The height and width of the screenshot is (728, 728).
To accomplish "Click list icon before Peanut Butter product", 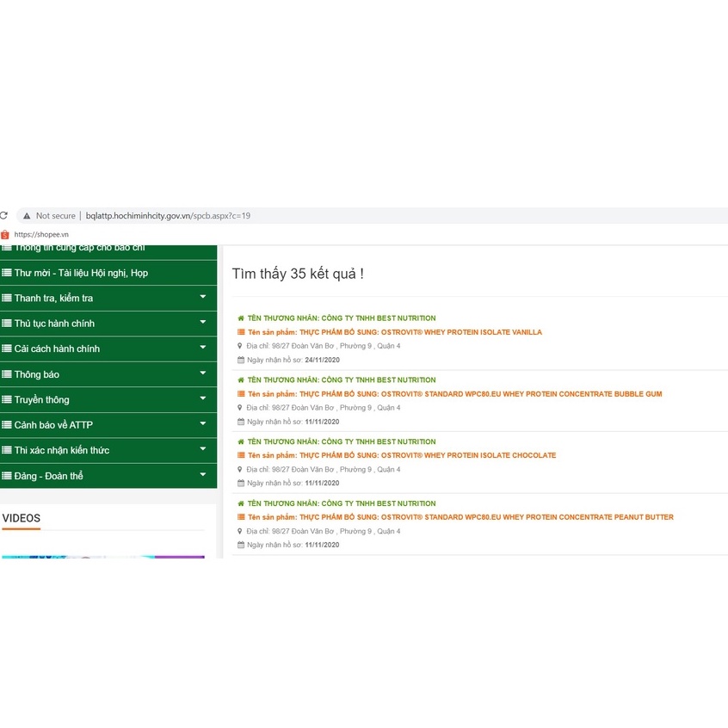I will point(241,517).
